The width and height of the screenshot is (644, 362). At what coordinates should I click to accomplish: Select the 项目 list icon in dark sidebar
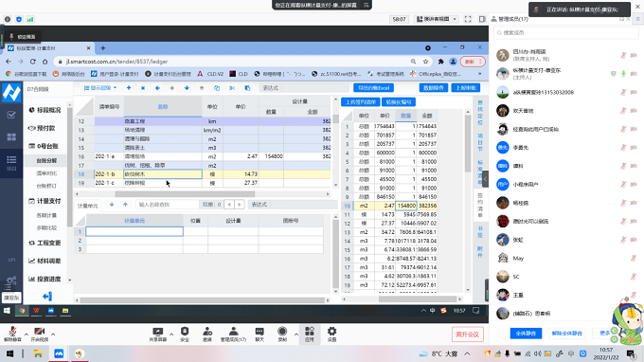11,163
